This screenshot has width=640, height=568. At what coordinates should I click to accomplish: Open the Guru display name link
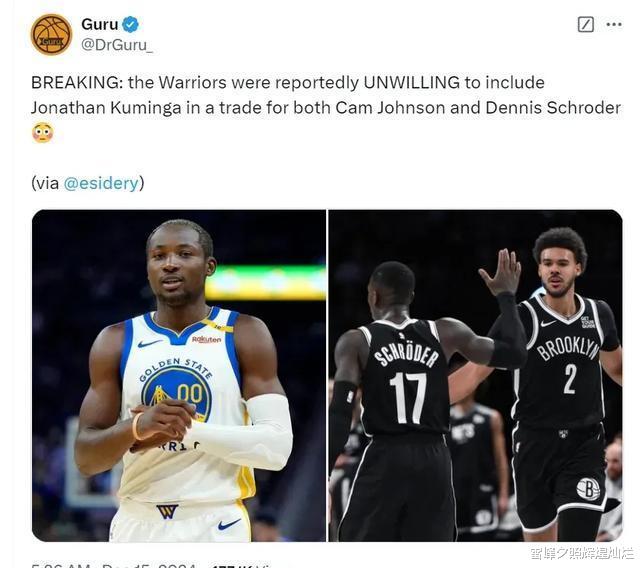click(x=100, y=24)
